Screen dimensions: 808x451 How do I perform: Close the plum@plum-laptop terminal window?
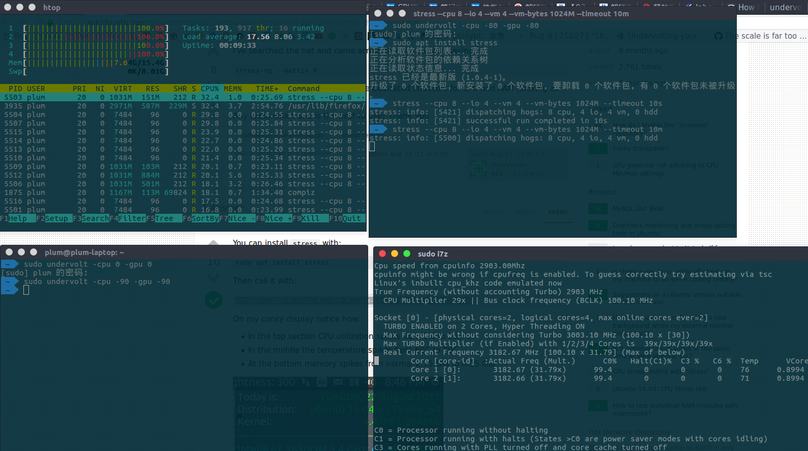[8, 253]
